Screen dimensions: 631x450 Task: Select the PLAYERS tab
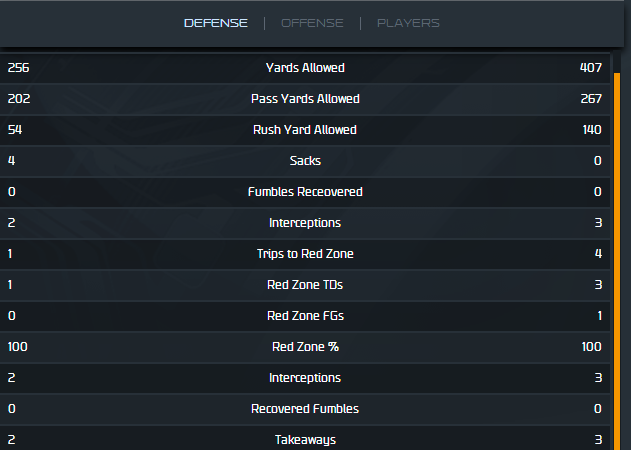408,23
